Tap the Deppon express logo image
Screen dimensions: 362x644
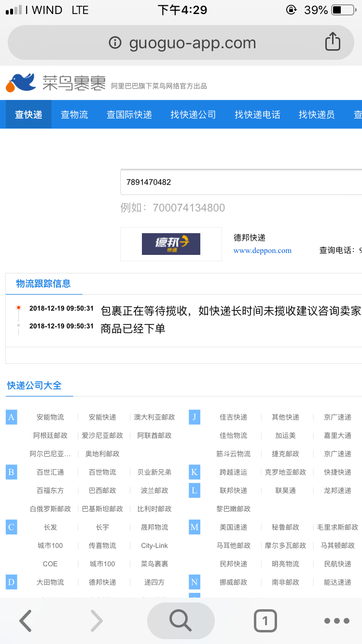pos(171,244)
